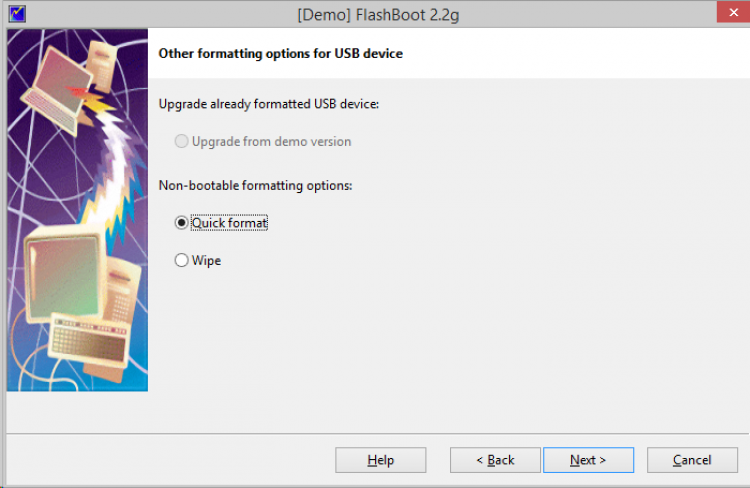Click the "Upgrade from demo version" label text
The width and height of the screenshot is (750, 488).
click(x=271, y=142)
